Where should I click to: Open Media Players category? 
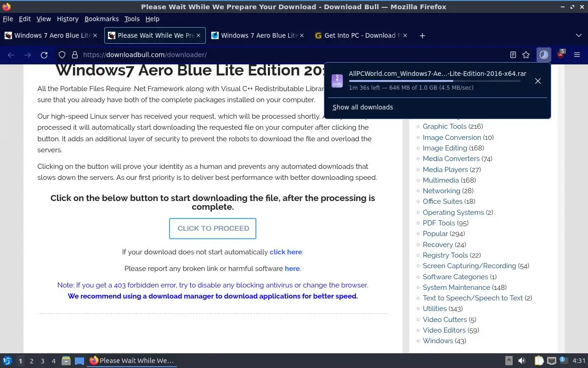click(445, 170)
